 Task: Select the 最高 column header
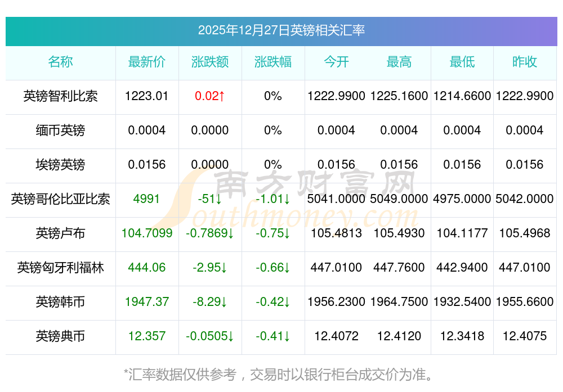click(399, 62)
